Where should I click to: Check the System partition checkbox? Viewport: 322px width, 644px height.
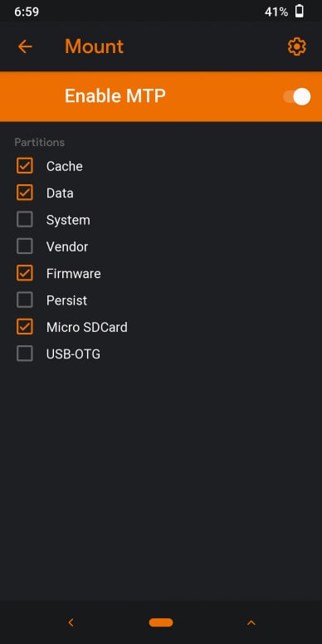pos(25,219)
